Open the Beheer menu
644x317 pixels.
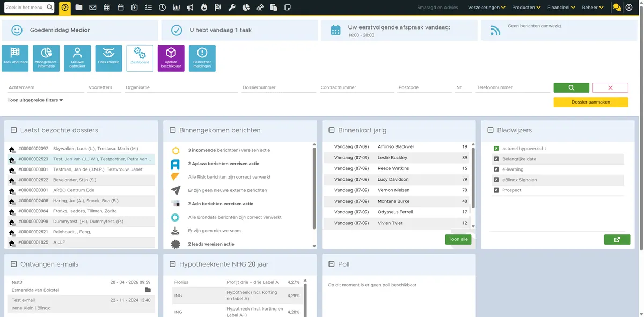coord(592,8)
